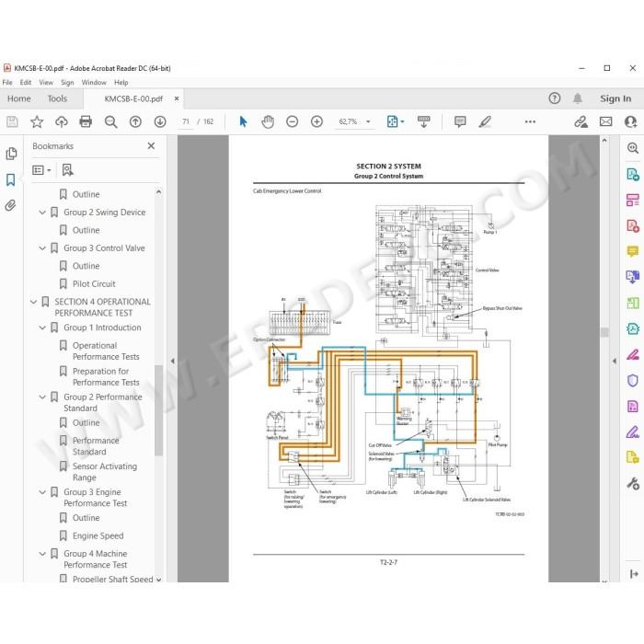Go to previous page arrow
Viewport: 644px width, 644px height.
135,121
